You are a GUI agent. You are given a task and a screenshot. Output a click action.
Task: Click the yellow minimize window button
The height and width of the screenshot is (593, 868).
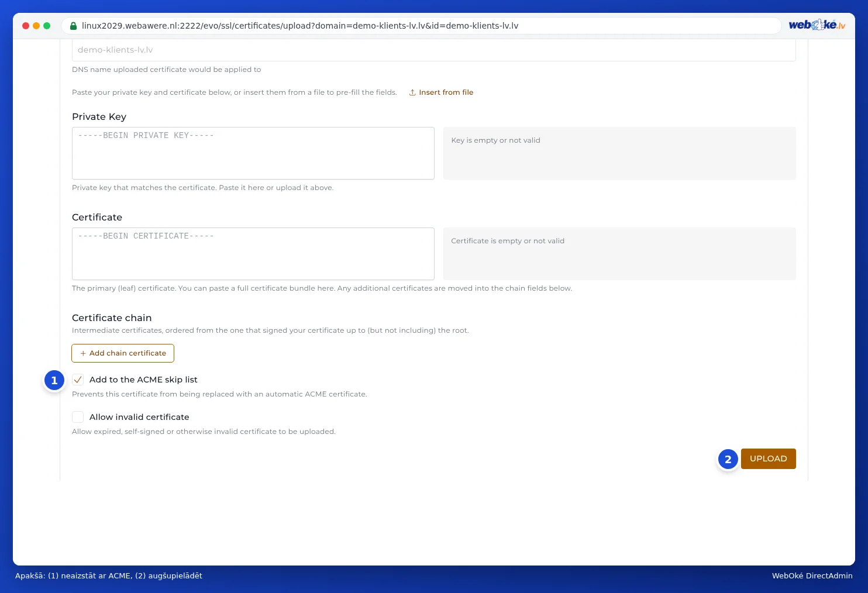(36, 26)
